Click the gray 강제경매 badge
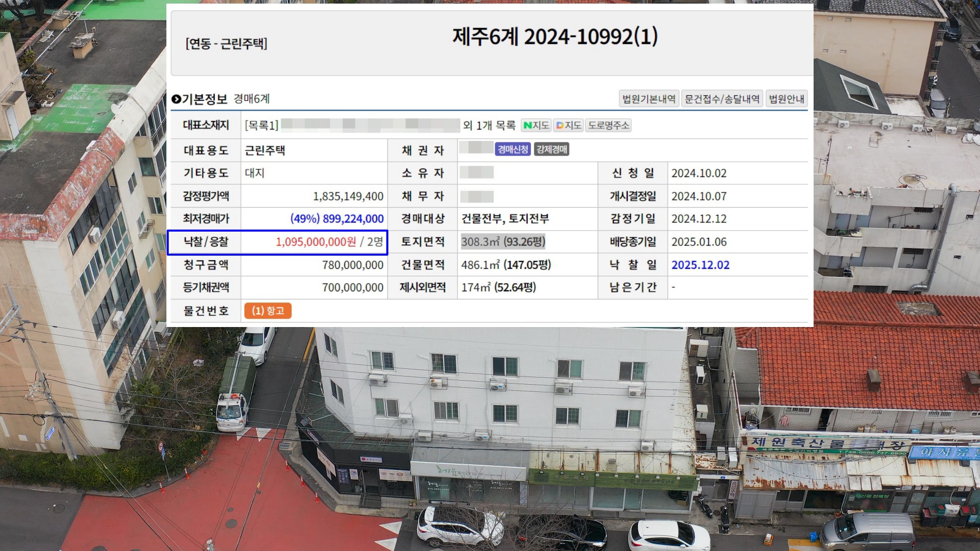 (x=551, y=149)
